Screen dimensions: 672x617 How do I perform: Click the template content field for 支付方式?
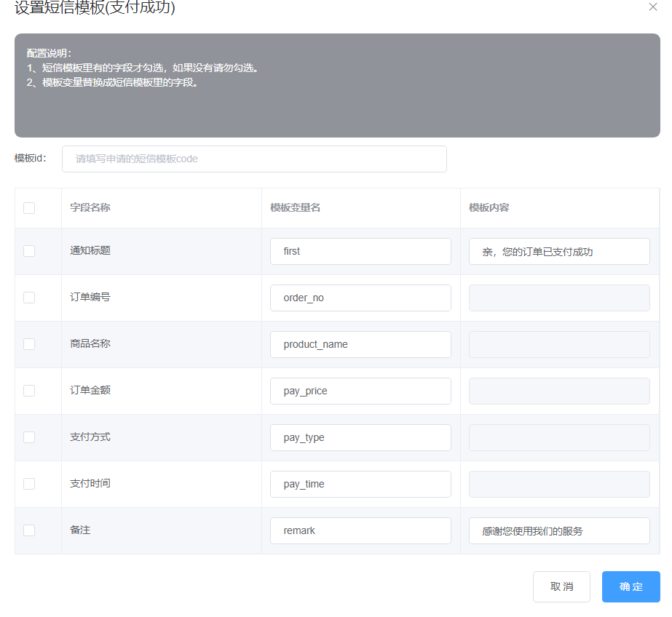tap(559, 437)
